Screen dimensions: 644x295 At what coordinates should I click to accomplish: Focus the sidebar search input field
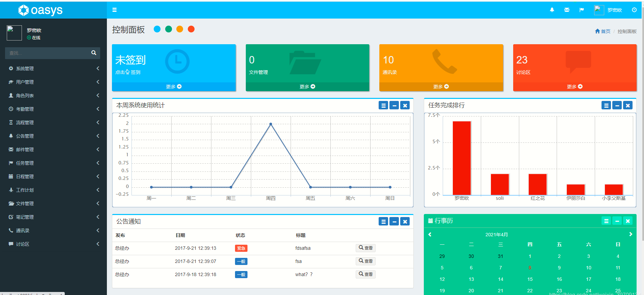(x=47, y=53)
